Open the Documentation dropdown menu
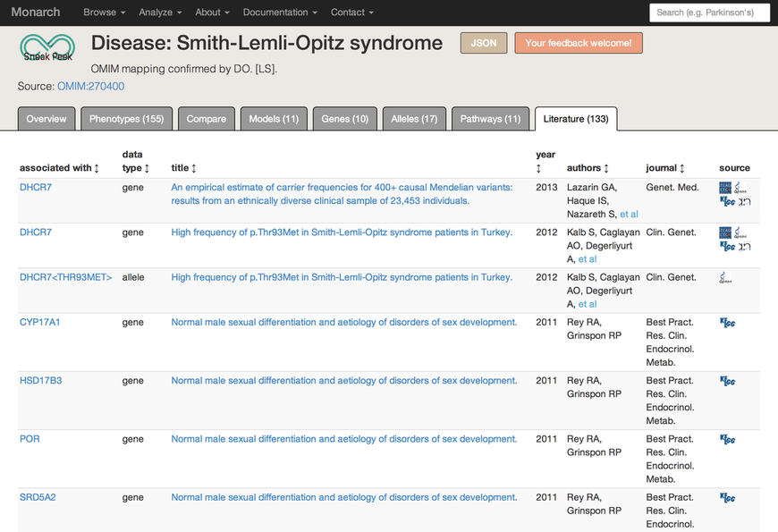 point(280,13)
